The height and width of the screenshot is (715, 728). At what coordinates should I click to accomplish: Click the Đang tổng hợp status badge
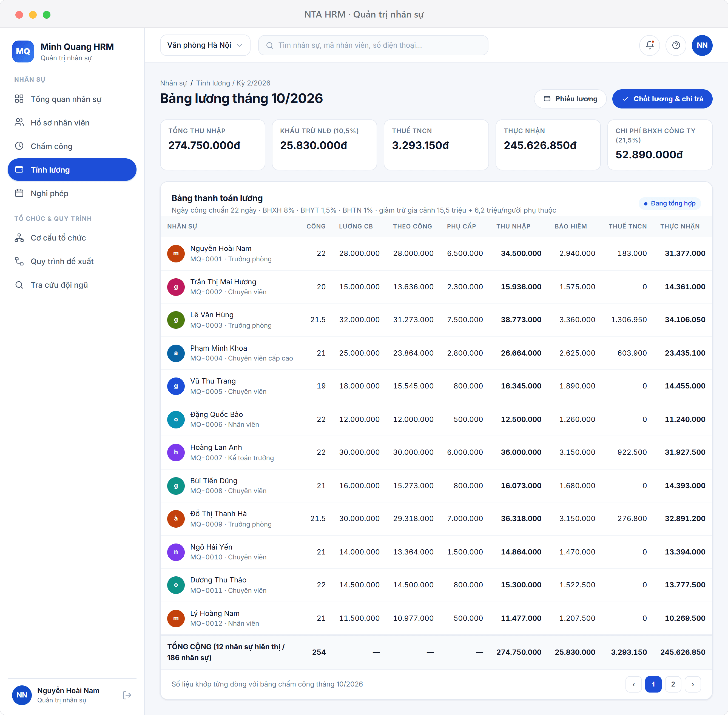pos(669,203)
